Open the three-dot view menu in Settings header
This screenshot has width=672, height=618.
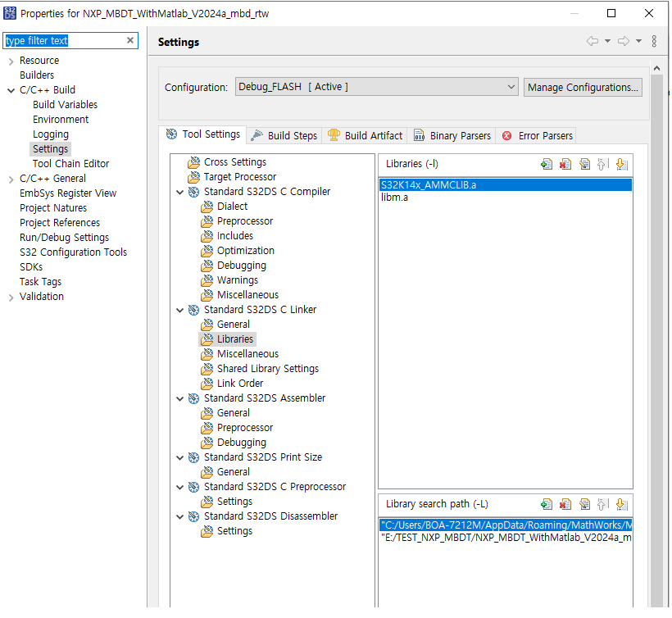tap(654, 41)
